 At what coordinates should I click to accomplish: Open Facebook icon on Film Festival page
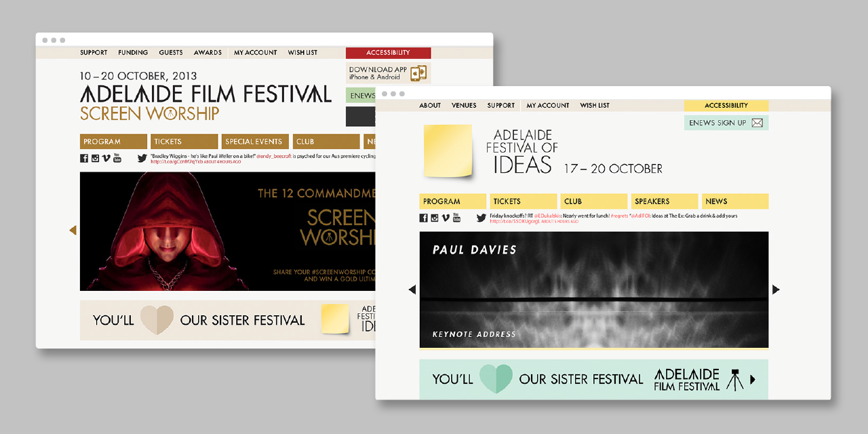pos(84,158)
